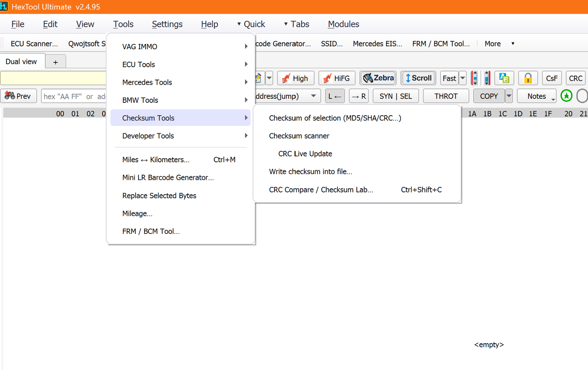
Task: Open the Notes dropdown button
Action: point(537,96)
